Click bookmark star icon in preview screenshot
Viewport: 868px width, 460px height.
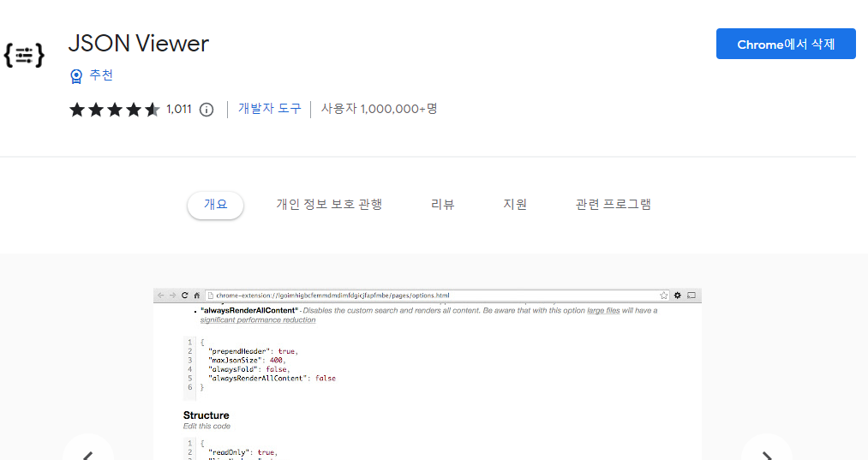[664, 296]
